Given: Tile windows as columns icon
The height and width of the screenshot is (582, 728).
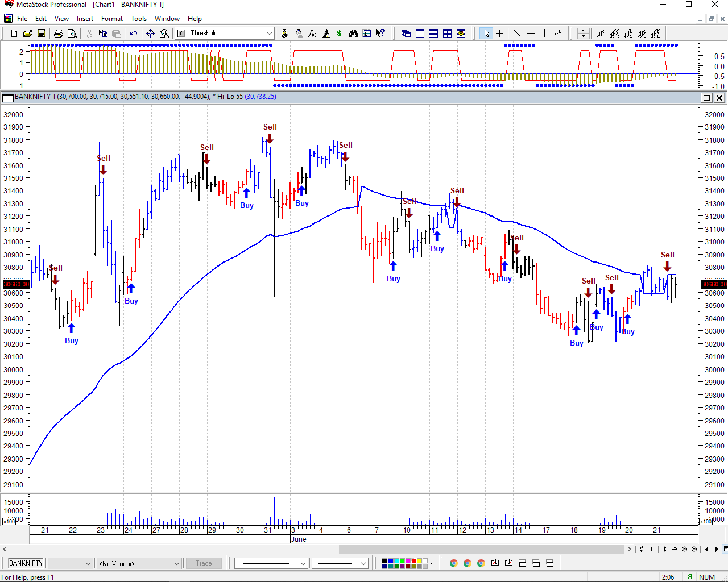Looking at the screenshot, I should (x=420, y=34).
